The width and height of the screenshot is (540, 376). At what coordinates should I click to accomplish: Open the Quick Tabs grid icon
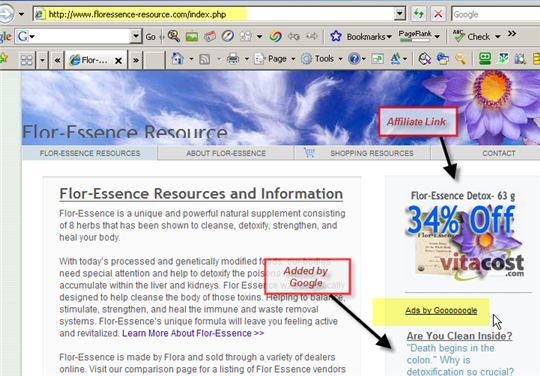pos(27,60)
